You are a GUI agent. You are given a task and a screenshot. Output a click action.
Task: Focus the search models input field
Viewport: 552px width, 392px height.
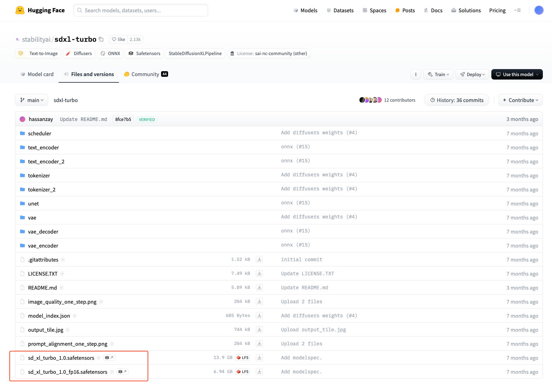point(141,10)
